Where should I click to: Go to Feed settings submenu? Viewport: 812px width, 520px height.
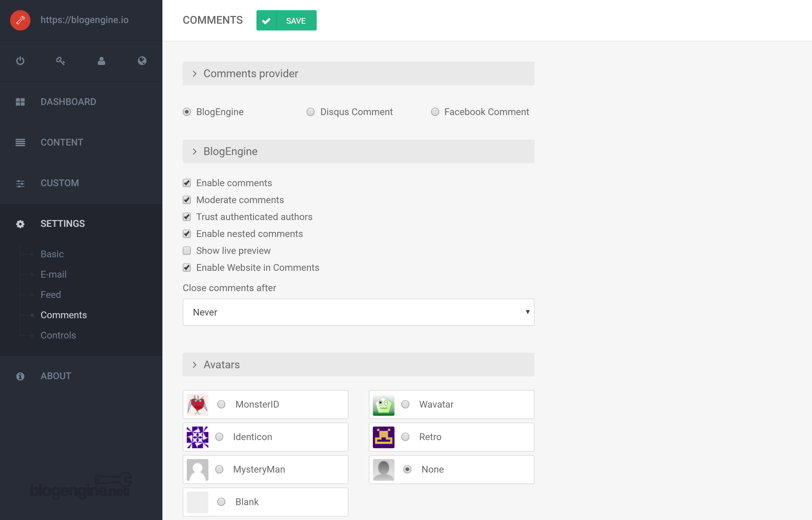tap(51, 295)
